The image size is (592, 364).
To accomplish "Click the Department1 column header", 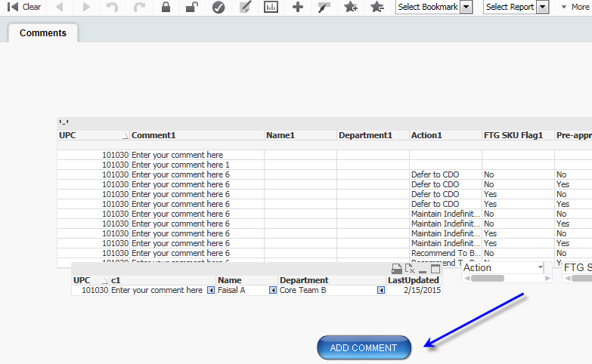I will tap(373, 135).
